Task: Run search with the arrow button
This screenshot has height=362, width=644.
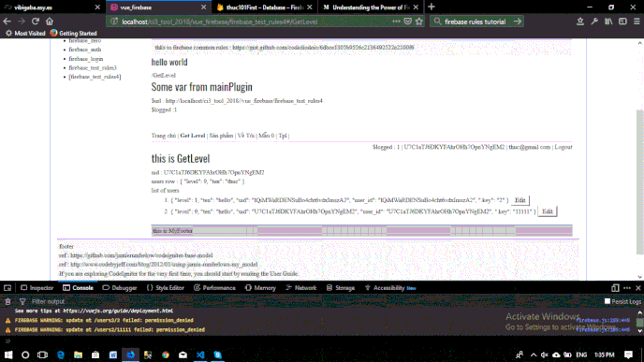Action: click(518, 22)
